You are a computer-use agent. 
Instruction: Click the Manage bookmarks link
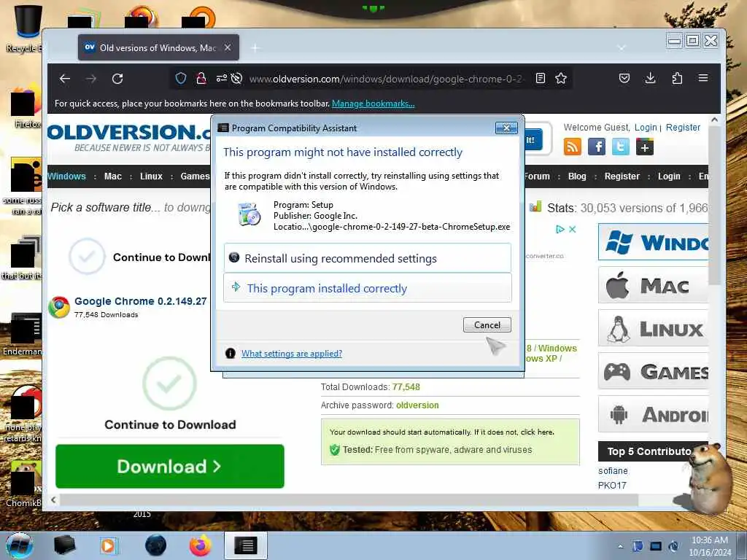[x=373, y=104]
